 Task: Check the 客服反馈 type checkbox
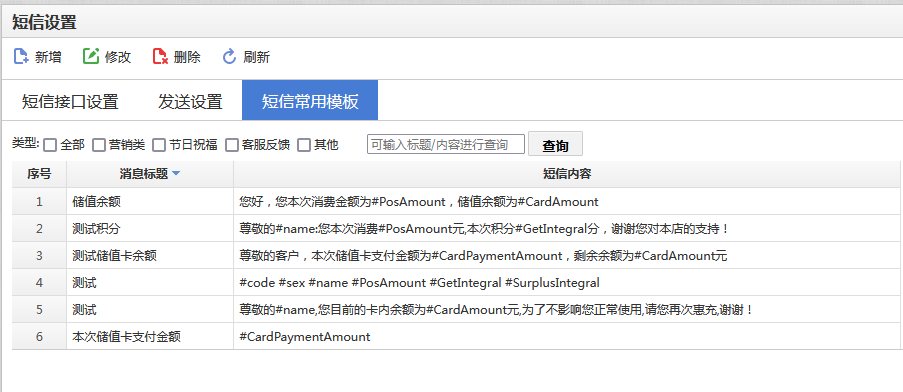[232, 145]
